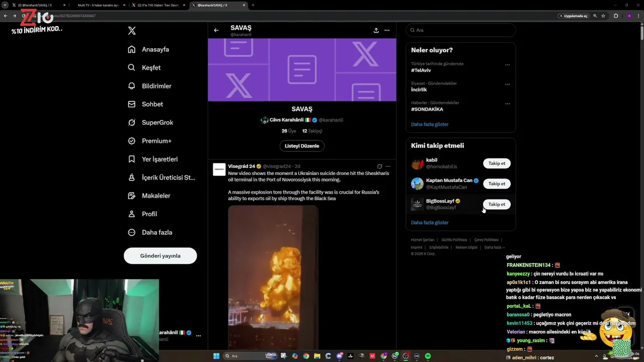Focus the Ara search field

click(x=461, y=30)
